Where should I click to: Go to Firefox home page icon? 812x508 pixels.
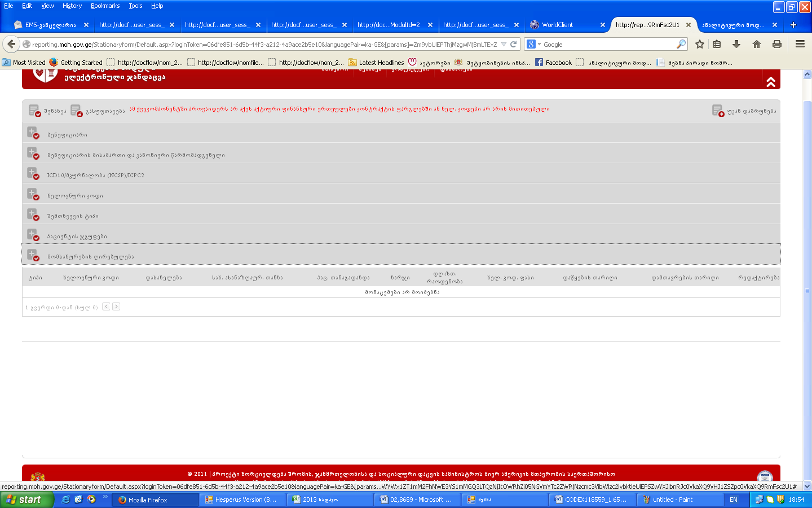click(757, 44)
